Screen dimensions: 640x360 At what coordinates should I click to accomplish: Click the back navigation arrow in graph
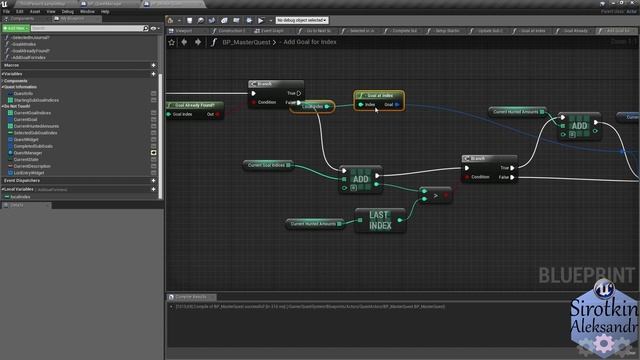tap(184, 42)
